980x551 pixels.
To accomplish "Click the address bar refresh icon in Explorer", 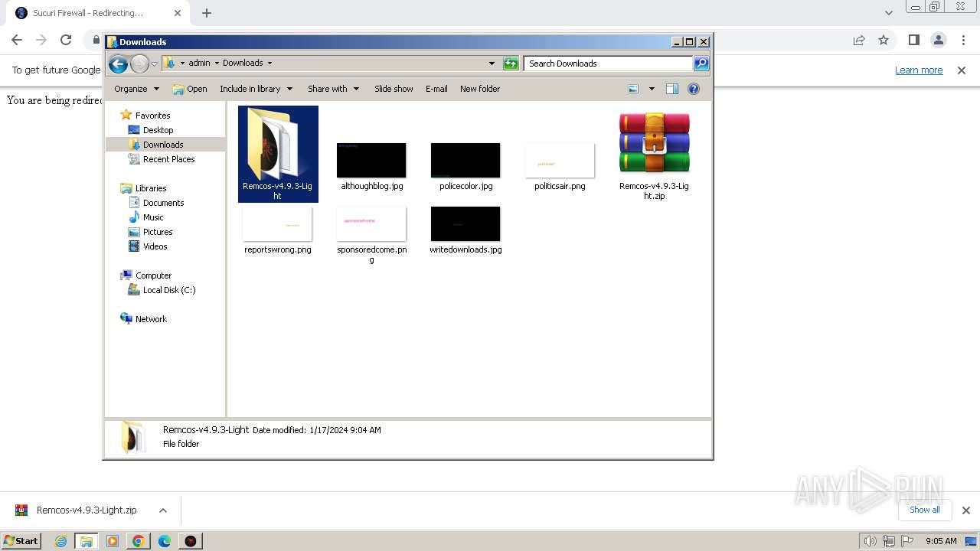I will pos(511,64).
